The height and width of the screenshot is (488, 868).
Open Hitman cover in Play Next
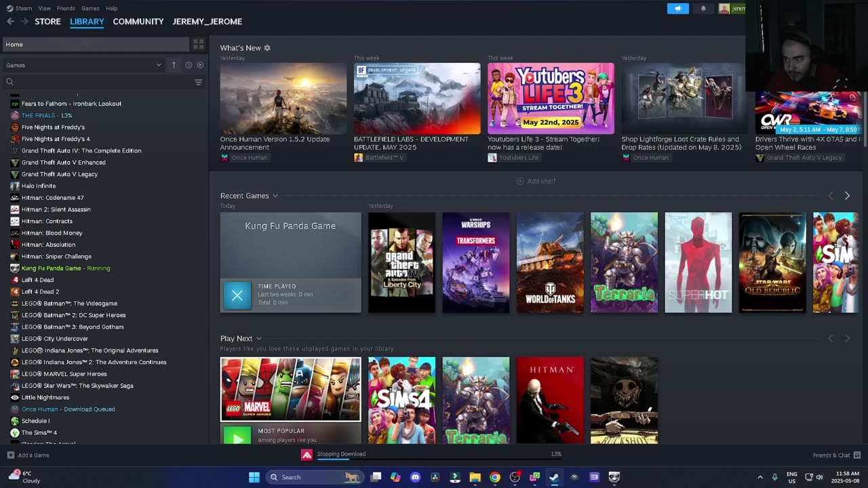click(550, 401)
